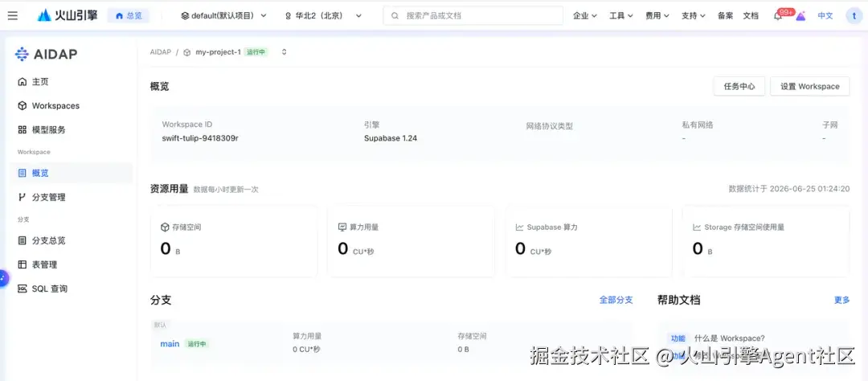Expand the 支持 menu
This screenshot has height=381, width=868.
click(x=694, y=15)
